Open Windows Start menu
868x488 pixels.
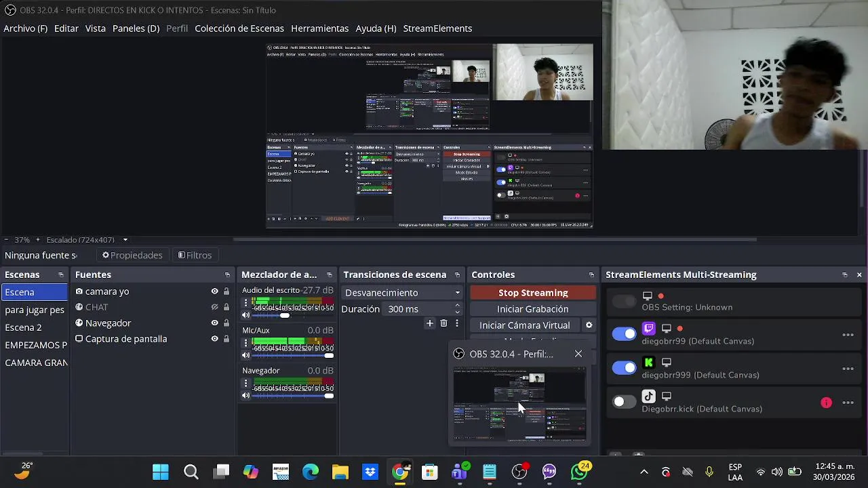pyautogui.click(x=161, y=472)
